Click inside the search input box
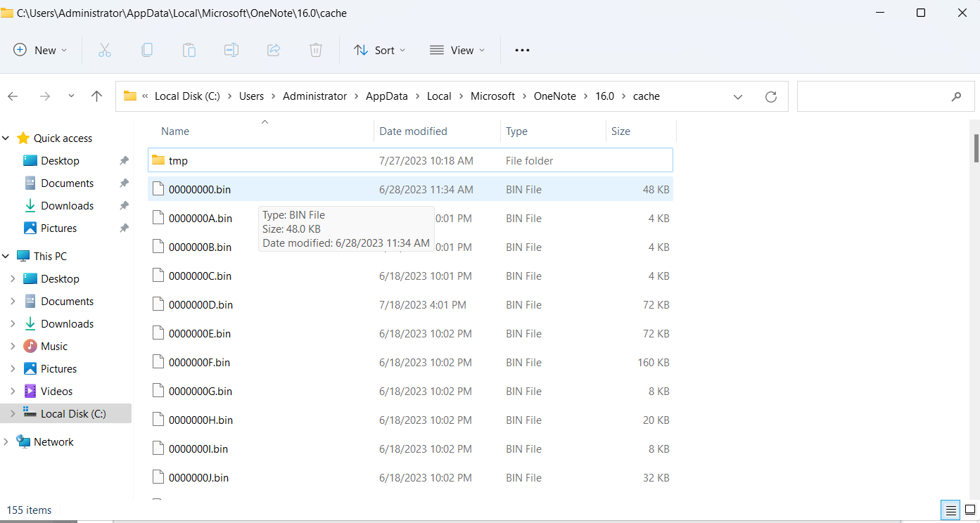Image resolution: width=980 pixels, height=523 pixels. click(x=872, y=96)
